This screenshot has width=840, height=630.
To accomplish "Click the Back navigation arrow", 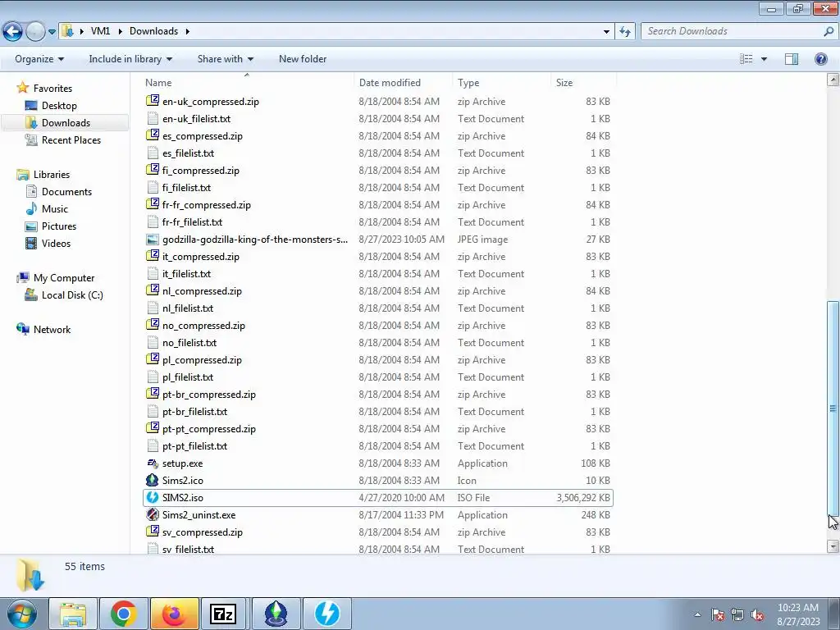I will (x=13, y=31).
